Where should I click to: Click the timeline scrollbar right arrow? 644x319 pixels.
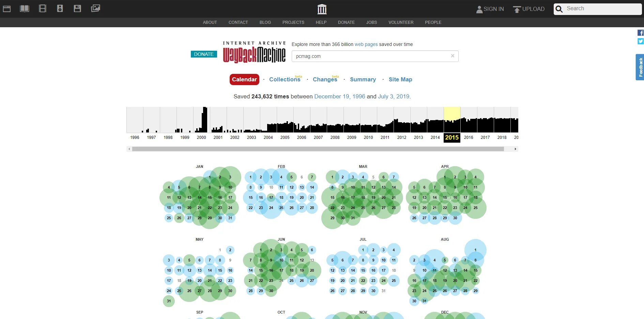[x=516, y=149]
